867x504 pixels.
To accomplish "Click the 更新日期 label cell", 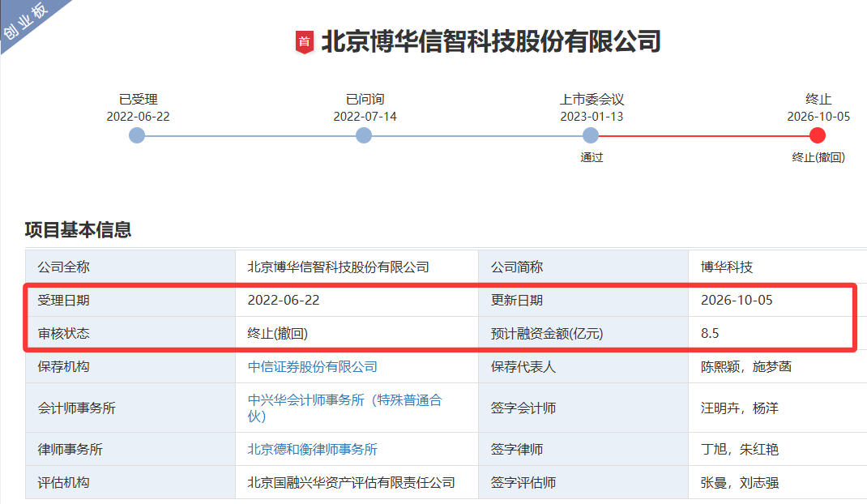I will [583, 300].
